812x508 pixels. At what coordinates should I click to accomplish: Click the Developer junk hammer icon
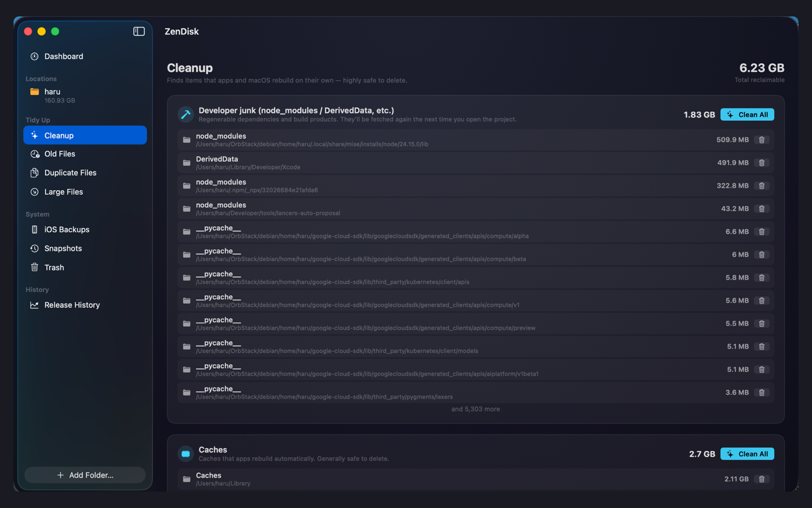pos(186,115)
